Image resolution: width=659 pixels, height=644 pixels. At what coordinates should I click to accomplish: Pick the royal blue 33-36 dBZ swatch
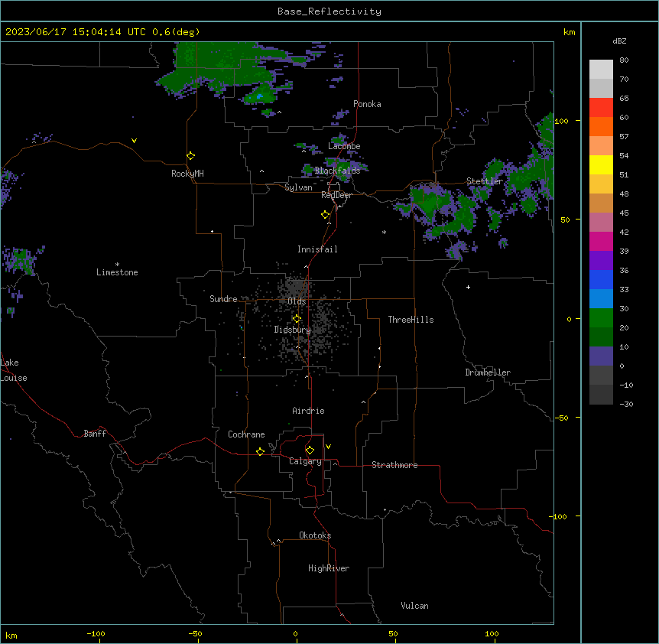(x=601, y=279)
